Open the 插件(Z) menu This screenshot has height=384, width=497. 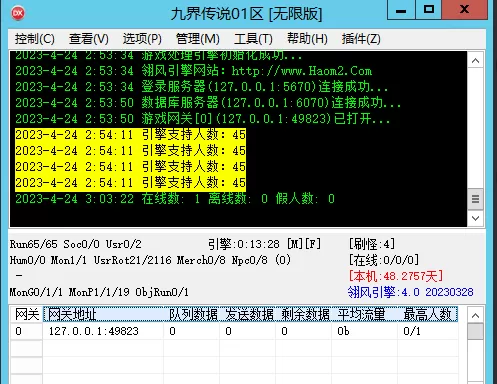point(361,39)
